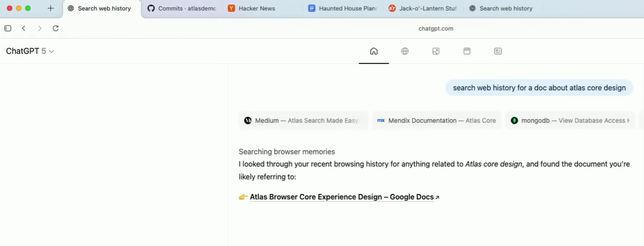Select the active Search web history tab
The height and width of the screenshot is (246, 644).
(x=102, y=8)
